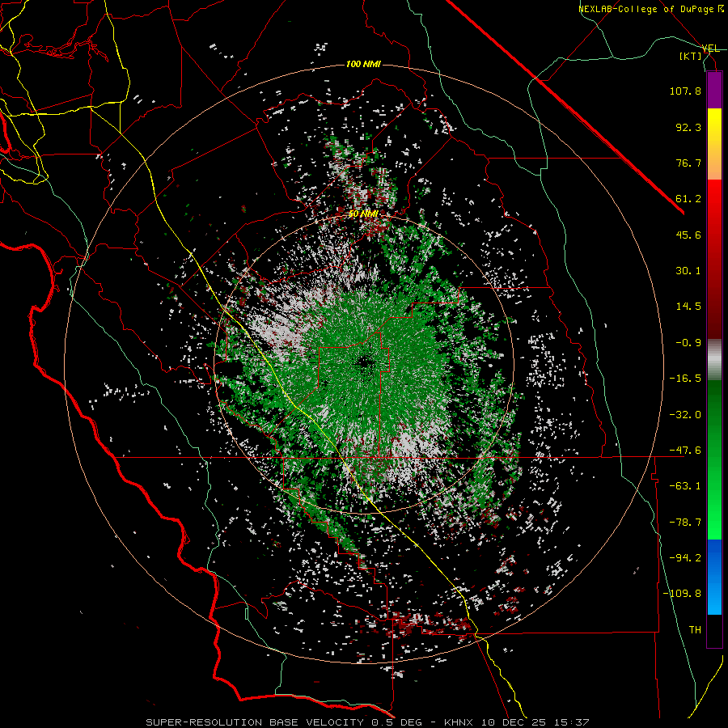The image size is (728, 728).
Task: Select the 92.3 velocity scale label
Action: point(688,127)
